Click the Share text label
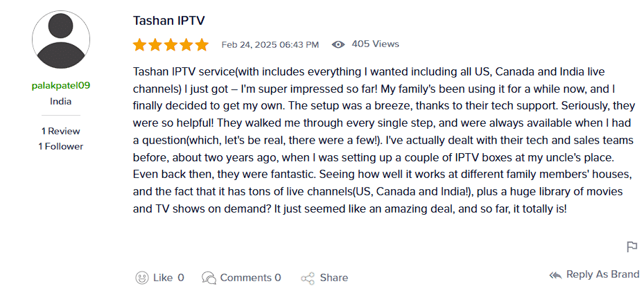This screenshot has height=302, width=644. coord(334,278)
